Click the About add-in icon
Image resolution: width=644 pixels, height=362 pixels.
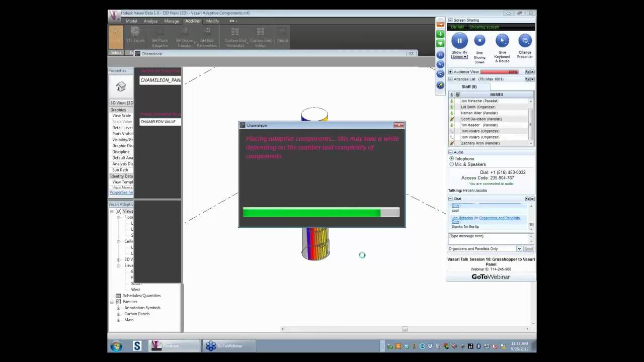(x=282, y=32)
